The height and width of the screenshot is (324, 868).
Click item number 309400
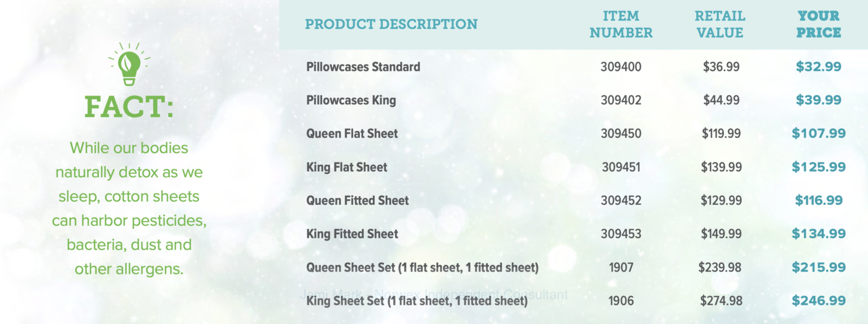pyautogui.click(x=621, y=67)
